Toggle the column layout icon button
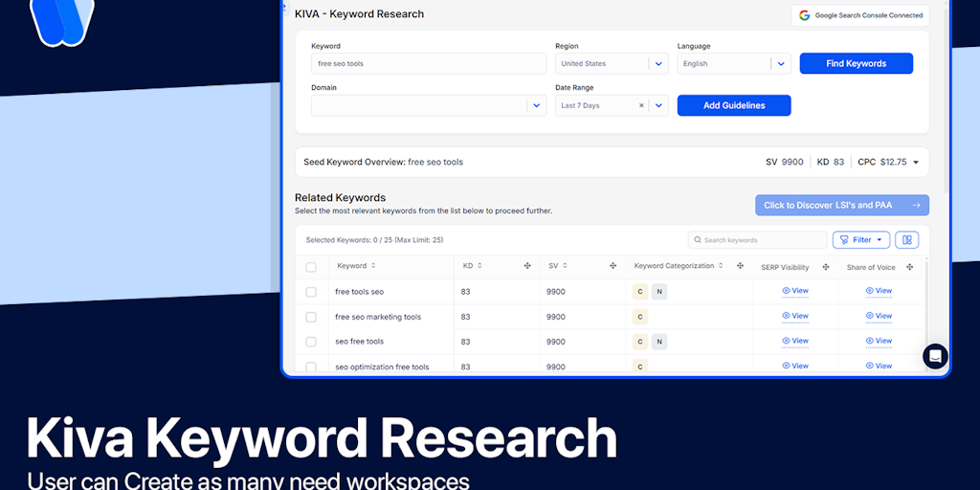Viewport: 980px width, 490px height. 907,240
